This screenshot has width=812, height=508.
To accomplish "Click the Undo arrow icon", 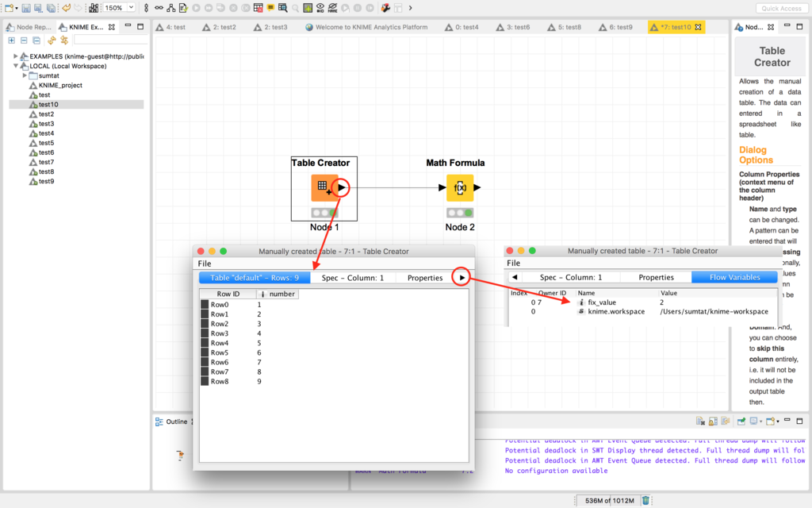I will (66, 8).
